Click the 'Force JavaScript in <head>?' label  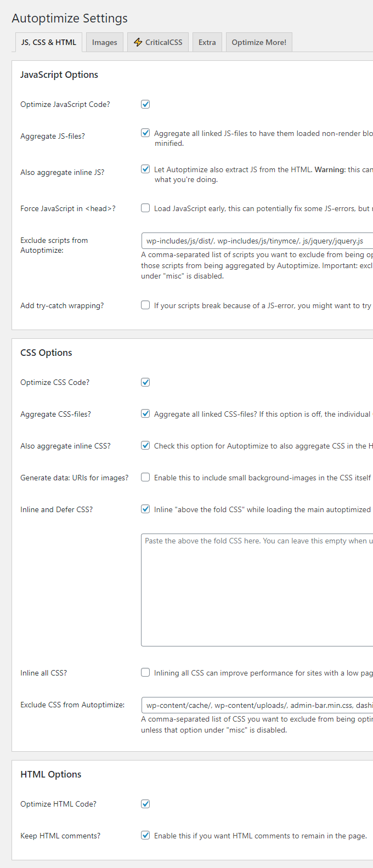[68, 208]
